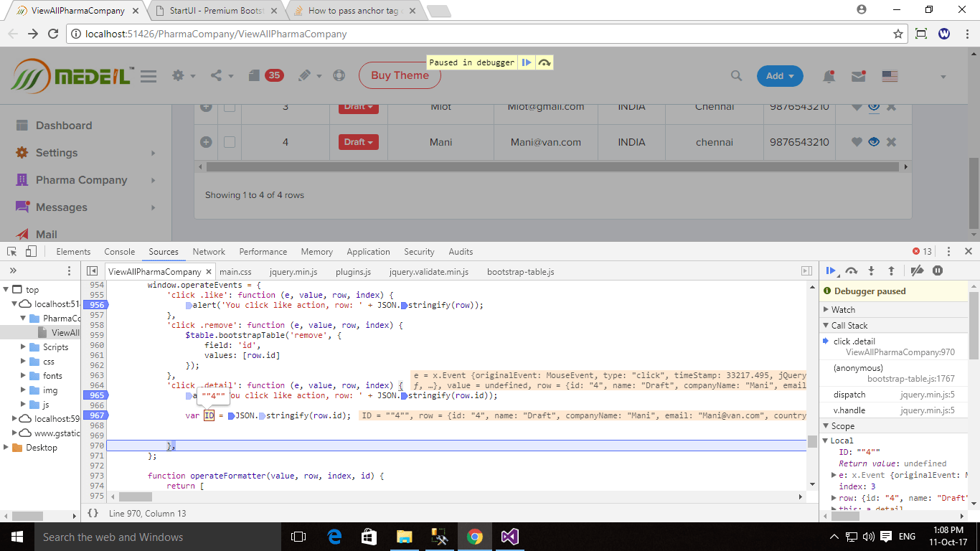Open notifications showing 35 unread items

[275, 75]
